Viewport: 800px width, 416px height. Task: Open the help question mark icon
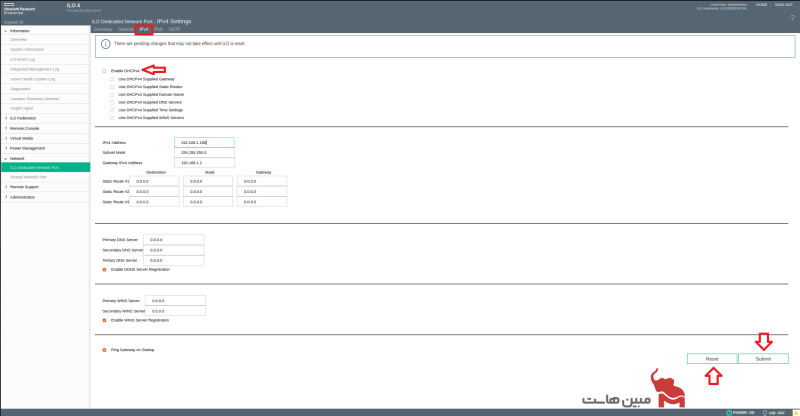(792, 18)
